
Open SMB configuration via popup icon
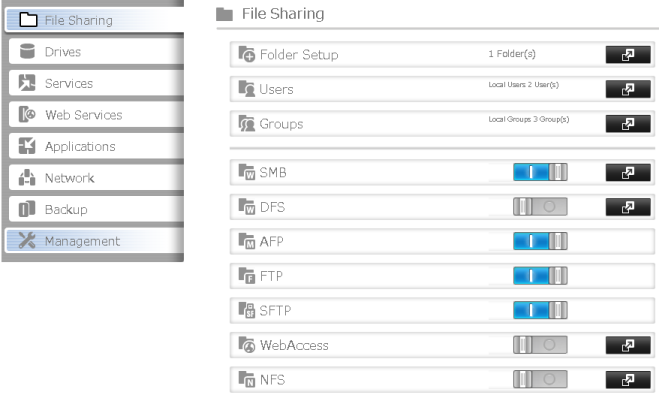click(628, 172)
